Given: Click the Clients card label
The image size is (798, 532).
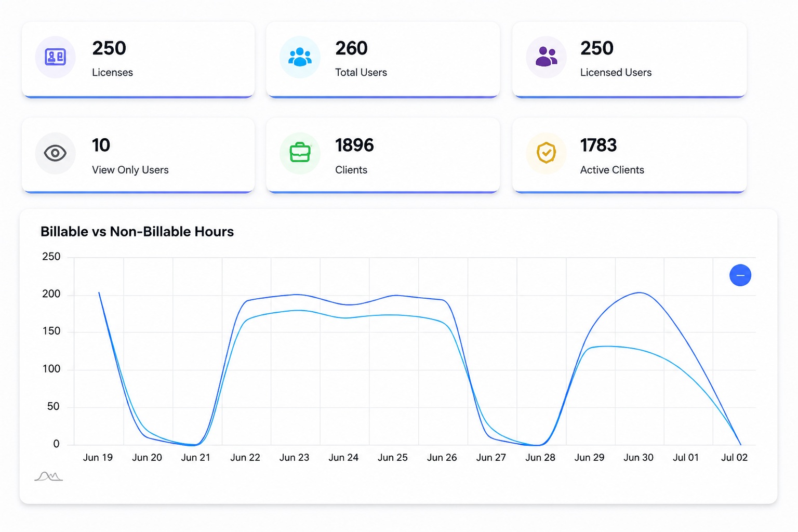Looking at the screenshot, I should [351, 170].
